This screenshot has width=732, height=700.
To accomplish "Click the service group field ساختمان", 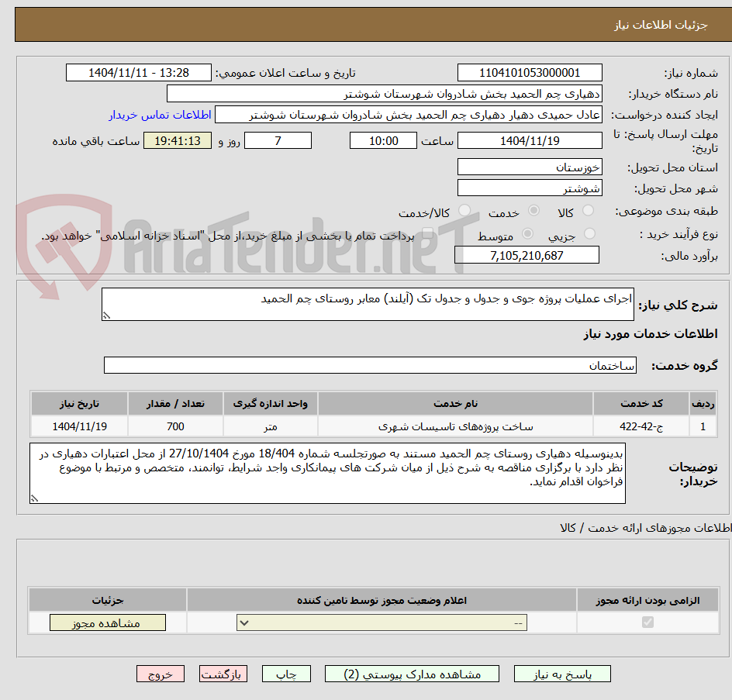I will pyautogui.click(x=370, y=365).
